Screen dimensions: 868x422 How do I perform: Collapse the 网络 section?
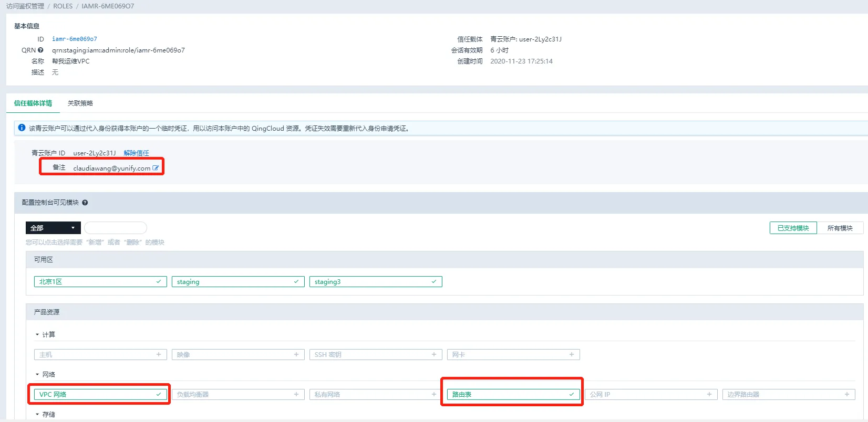click(37, 375)
